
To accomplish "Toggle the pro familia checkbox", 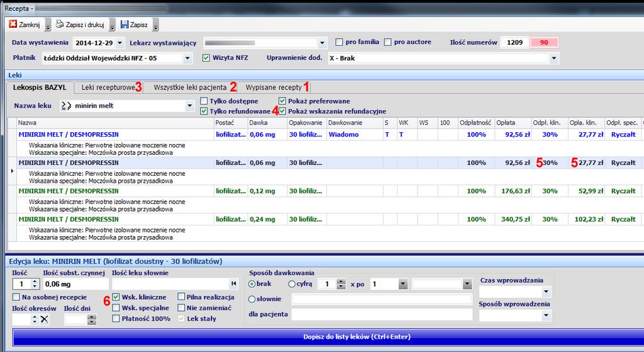I will (x=339, y=42).
